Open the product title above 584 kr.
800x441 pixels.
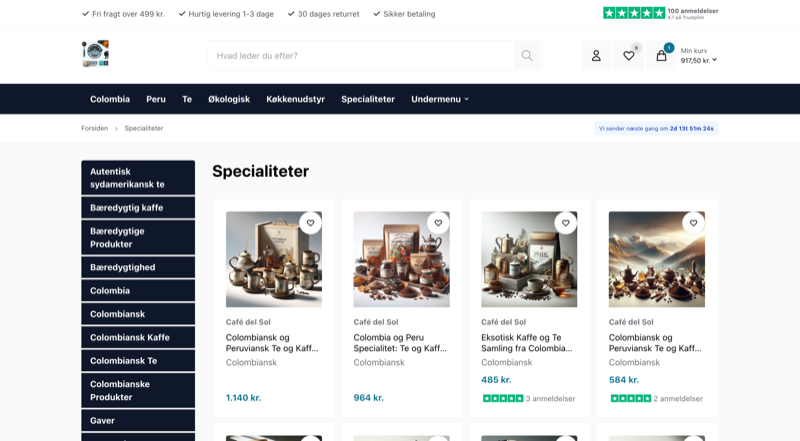[x=655, y=343]
